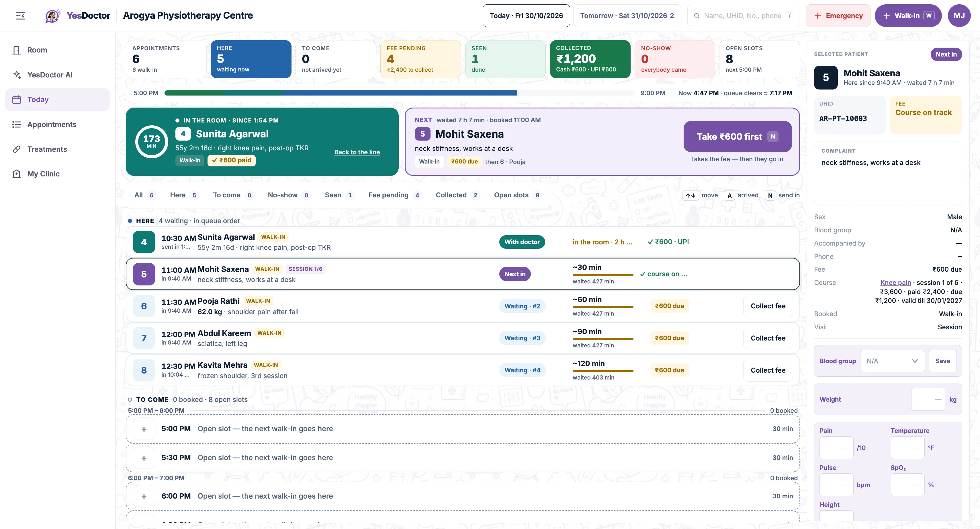The height and width of the screenshot is (529, 980).
Task: Click the move arrows shortcut key icon
Action: coord(691,195)
